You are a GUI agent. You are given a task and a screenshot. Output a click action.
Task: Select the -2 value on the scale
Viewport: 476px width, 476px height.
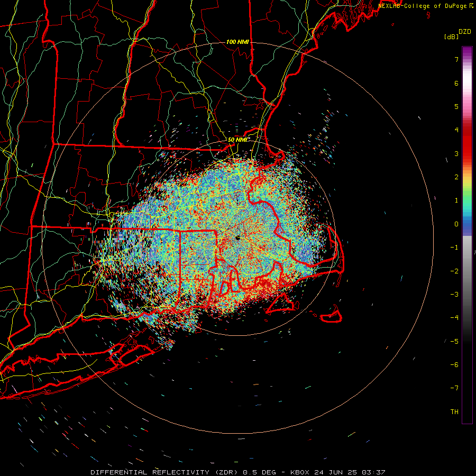pyautogui.click(x=454, y=271)
